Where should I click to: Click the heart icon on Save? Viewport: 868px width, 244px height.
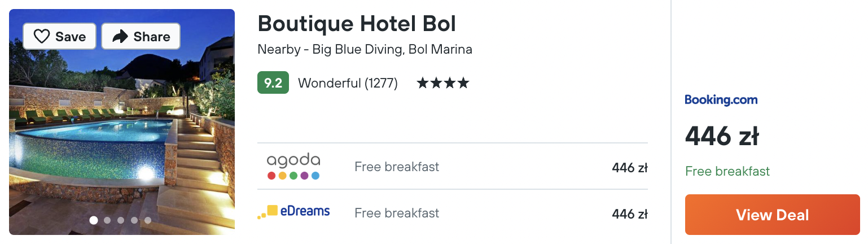pos(42,37)
